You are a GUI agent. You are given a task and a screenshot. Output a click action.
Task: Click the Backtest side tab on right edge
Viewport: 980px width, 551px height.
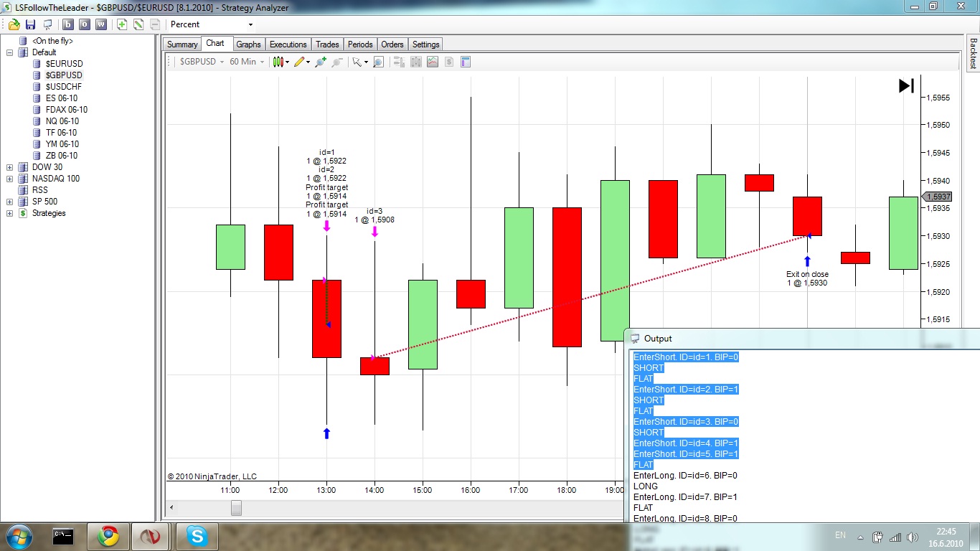[x=973, y=52]
